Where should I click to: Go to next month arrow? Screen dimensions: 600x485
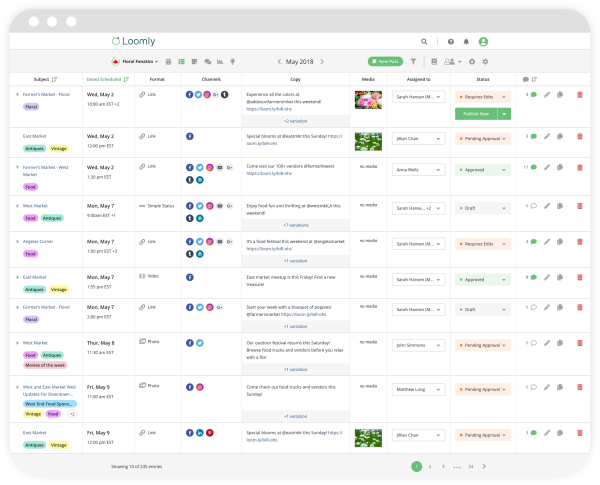click(x=322, y=62)
